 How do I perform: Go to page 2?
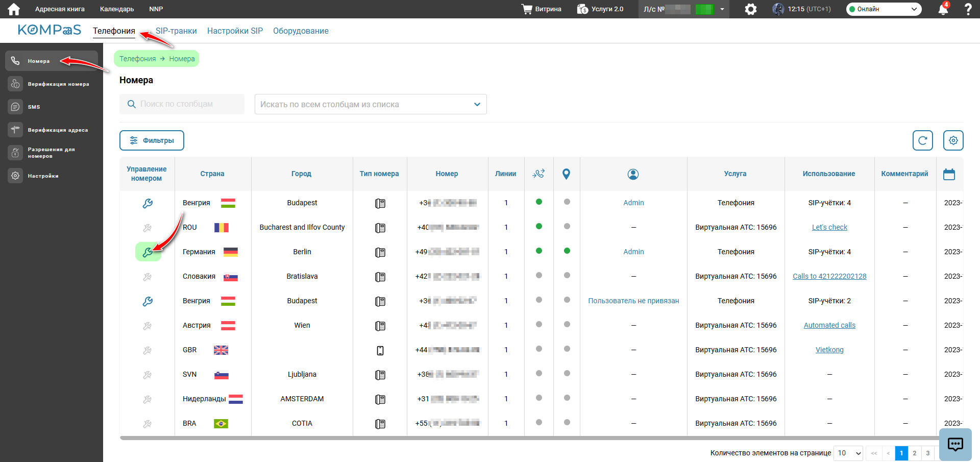pyautogui.click(x=915, y=453)
